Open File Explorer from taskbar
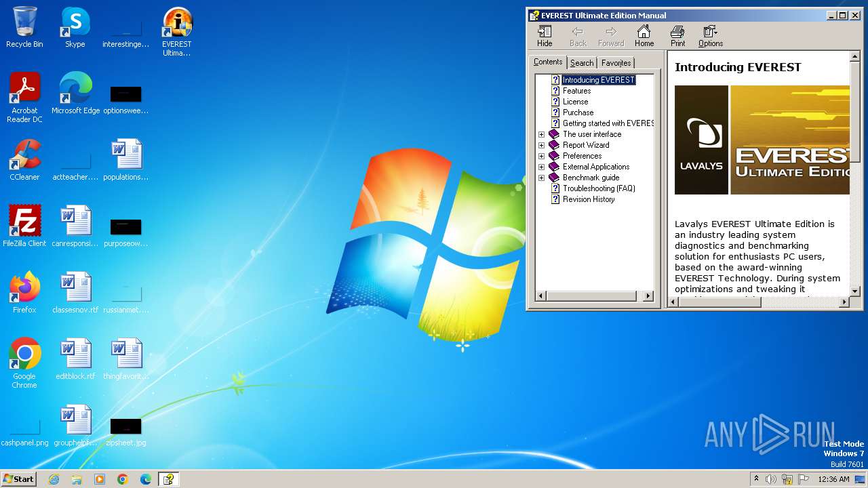This screenshot has height=488, width=868. (77, 479)
